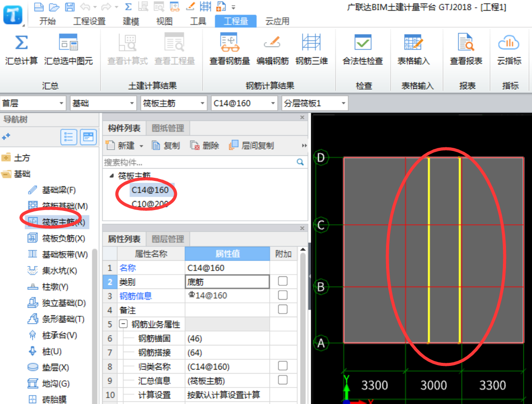Toggle 附加 checkbox for 钢筋信息 row
Screen dimensions: 532x404
[x=283, y=296]
